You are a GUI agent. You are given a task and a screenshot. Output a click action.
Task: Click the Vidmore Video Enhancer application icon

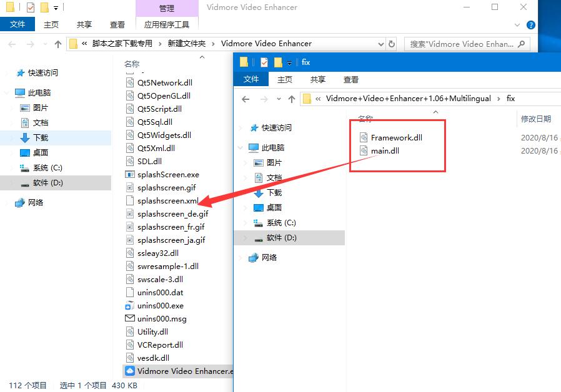pyautogui.click(x=129, y=371)
